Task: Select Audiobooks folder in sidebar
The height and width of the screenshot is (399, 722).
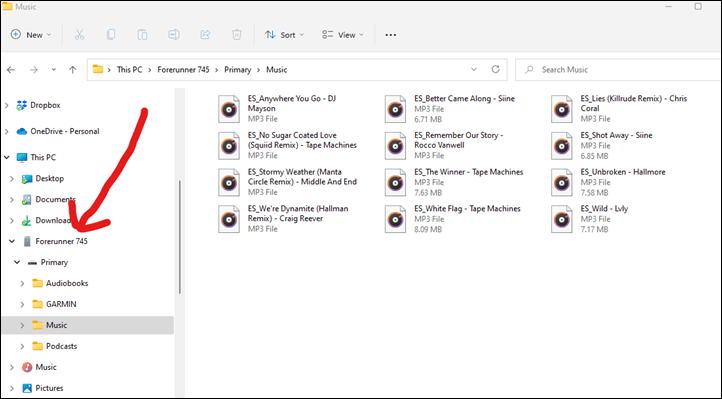Action: pos(67,283)
